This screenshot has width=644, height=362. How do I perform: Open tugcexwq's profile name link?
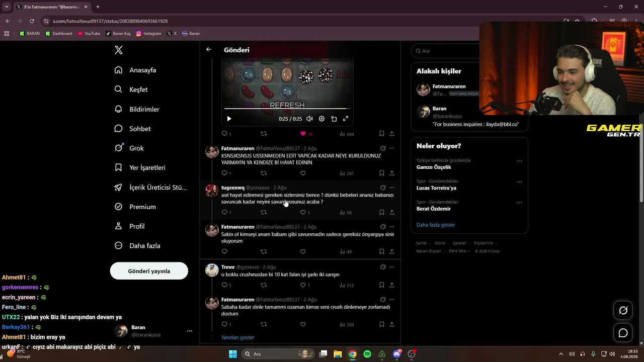(x=233, y=188)
